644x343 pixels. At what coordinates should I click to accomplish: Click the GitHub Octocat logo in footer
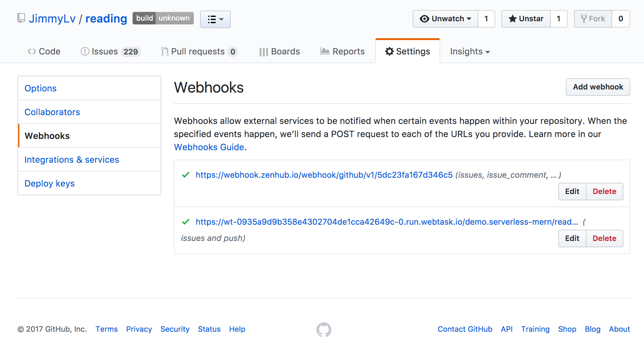(324, 330)
